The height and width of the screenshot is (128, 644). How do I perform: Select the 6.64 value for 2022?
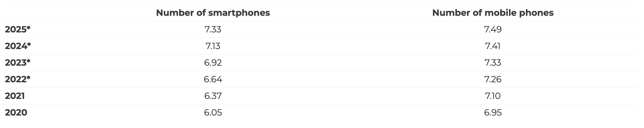point(213,79)
